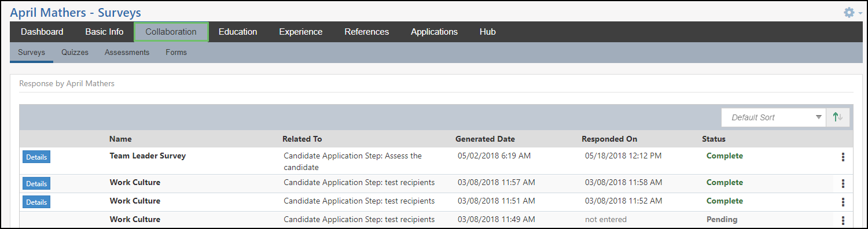Click the Responded On column header
Viewport: 868px width, 229px height.
pos(609,139)
